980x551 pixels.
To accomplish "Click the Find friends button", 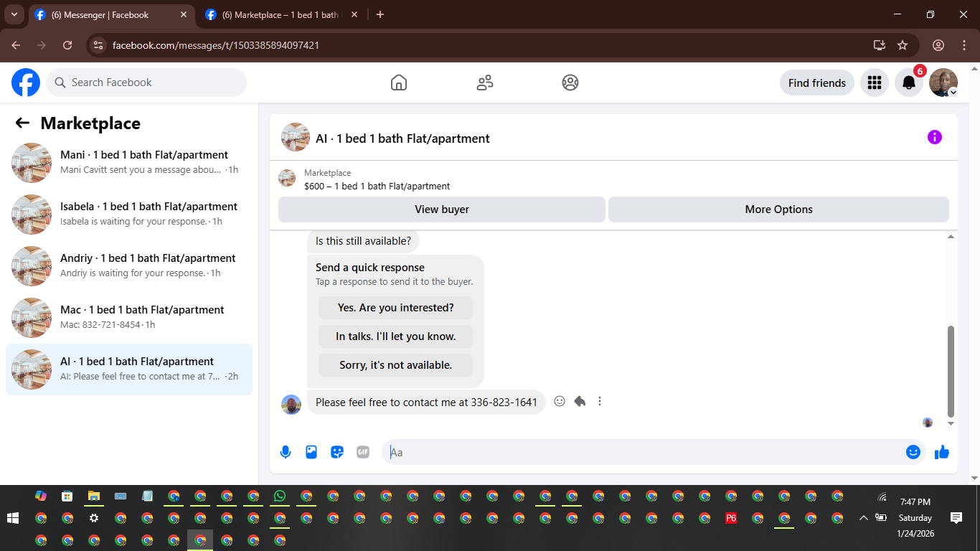I will click(x=817, y=83).
